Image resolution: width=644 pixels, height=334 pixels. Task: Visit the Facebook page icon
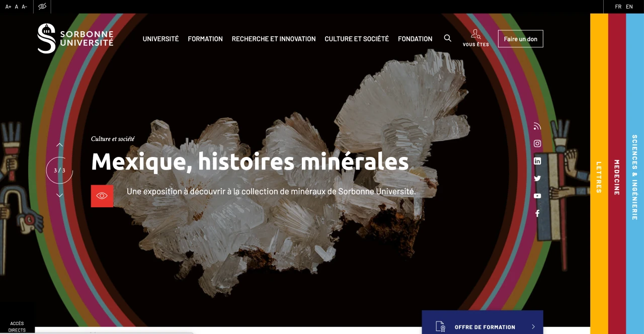pos(537,213)
